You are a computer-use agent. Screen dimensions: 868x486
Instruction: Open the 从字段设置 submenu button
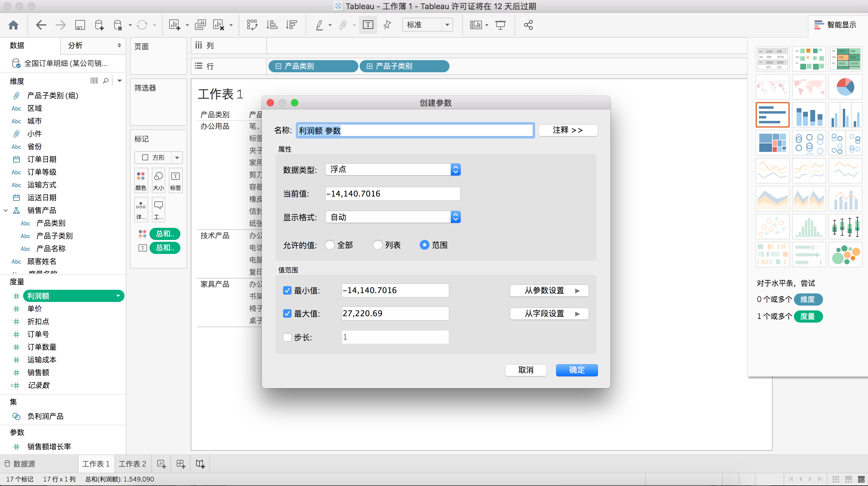click(x=549, y=314)
